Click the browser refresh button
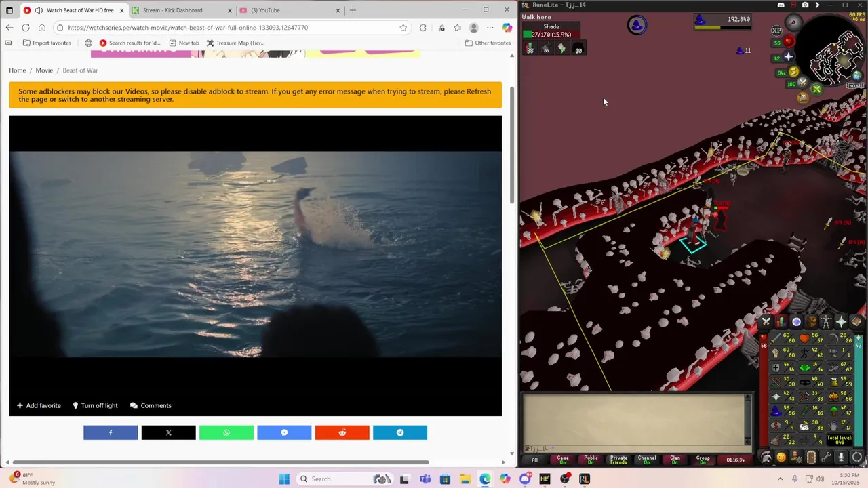The image size is (868, 488). pos(26,28)
